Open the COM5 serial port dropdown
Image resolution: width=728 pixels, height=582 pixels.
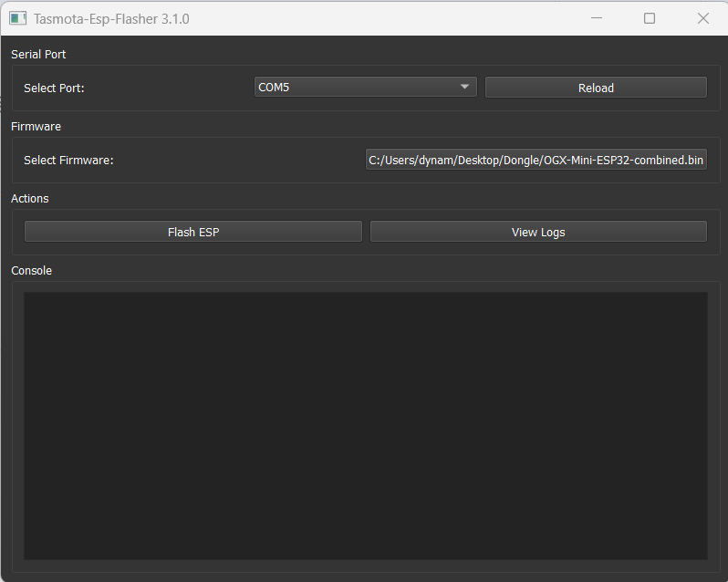click(x=366, y=88)
